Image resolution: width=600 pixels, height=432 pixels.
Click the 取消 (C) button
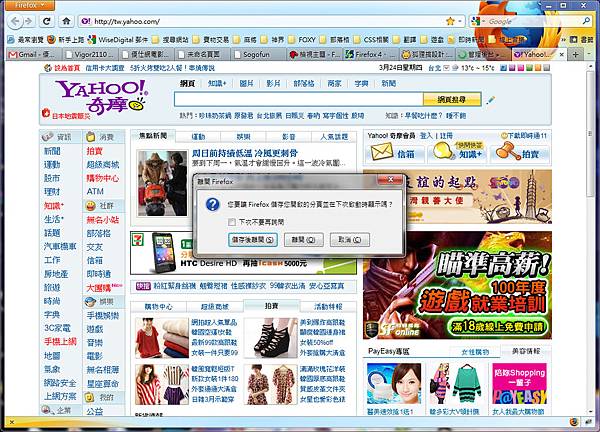click(349, 240)
